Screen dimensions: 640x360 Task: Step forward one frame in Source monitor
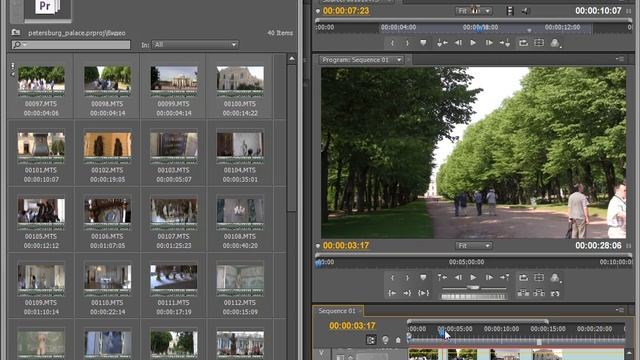pyautogui.click(x=489, y=43)
